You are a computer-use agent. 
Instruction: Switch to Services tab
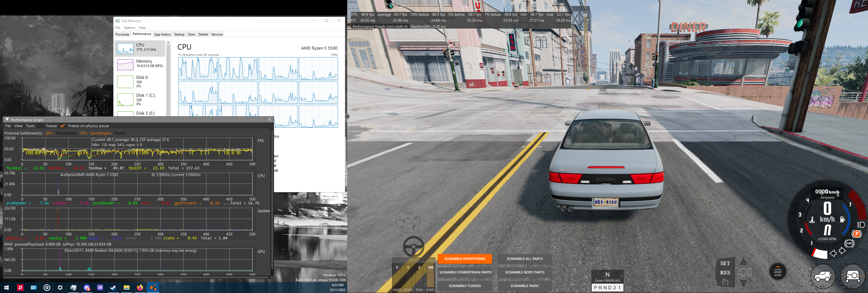coord(217,34)
